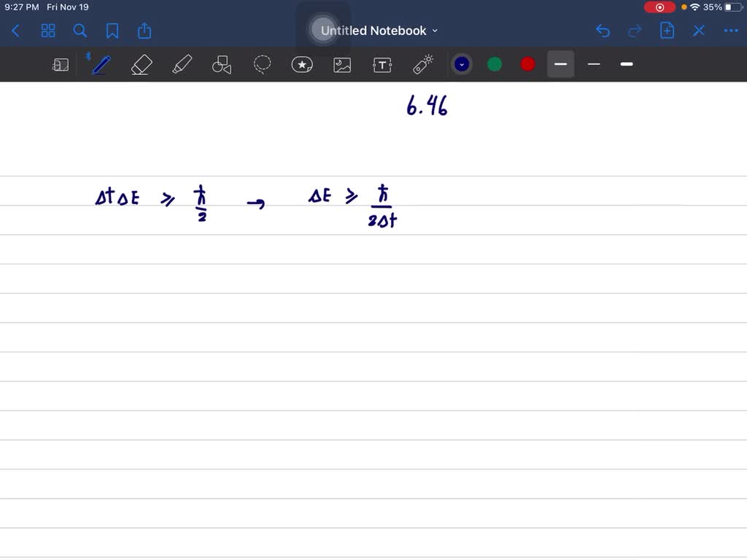The image size is (747, 560).
Task: Undo the last stroke
Action: (603, 31)
